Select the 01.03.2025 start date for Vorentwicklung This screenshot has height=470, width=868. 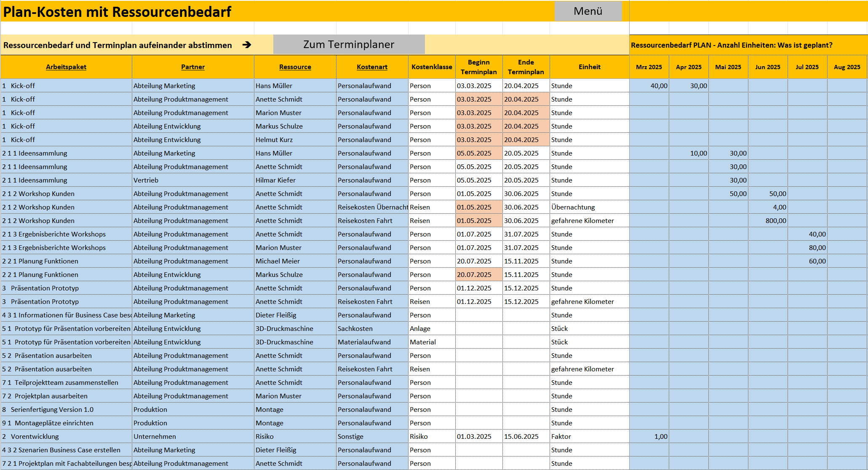(x=479, y=436)
